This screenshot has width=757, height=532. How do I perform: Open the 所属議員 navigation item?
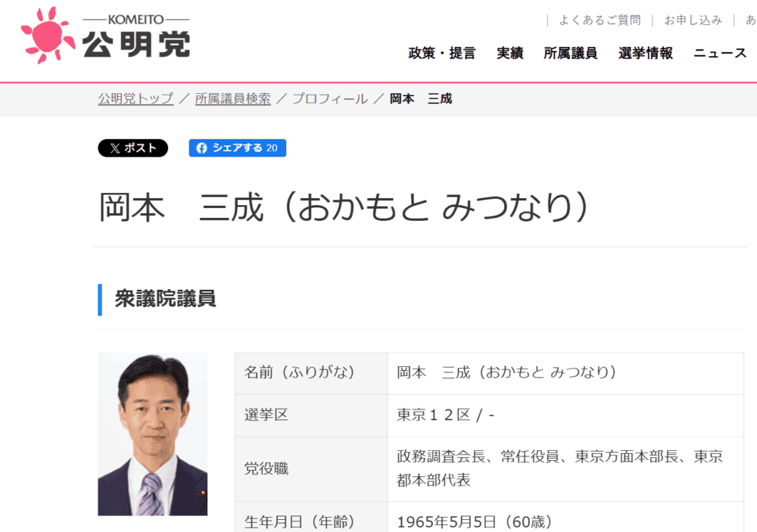tap(570, 53)
